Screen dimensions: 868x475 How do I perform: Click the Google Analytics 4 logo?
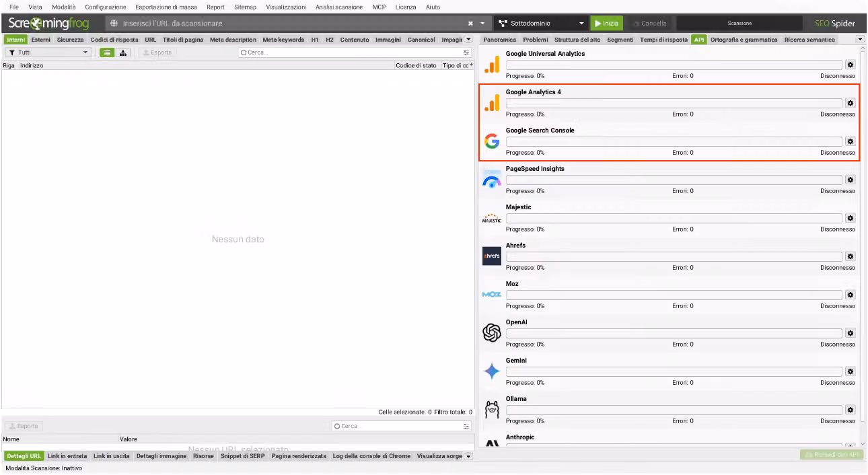coord(492,103)
